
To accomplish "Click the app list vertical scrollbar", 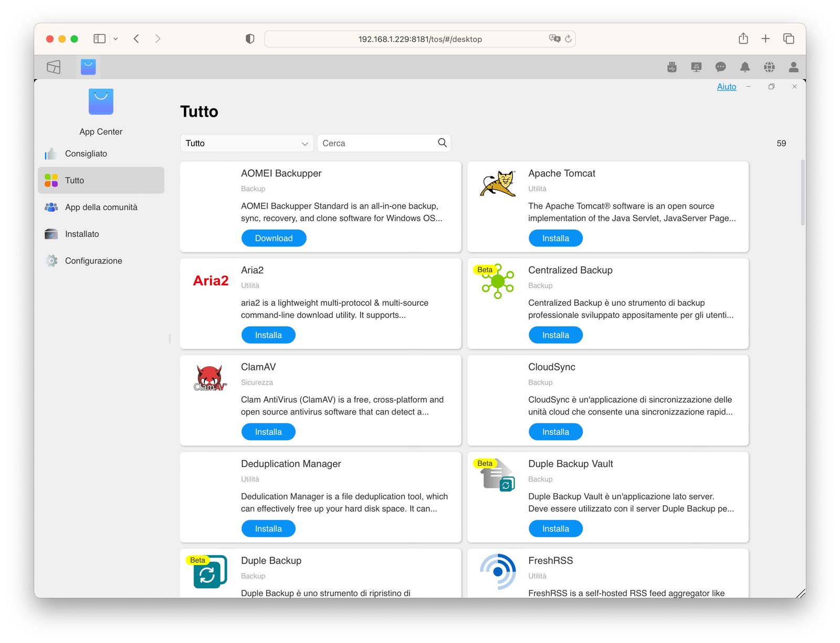I will (803, 192).
